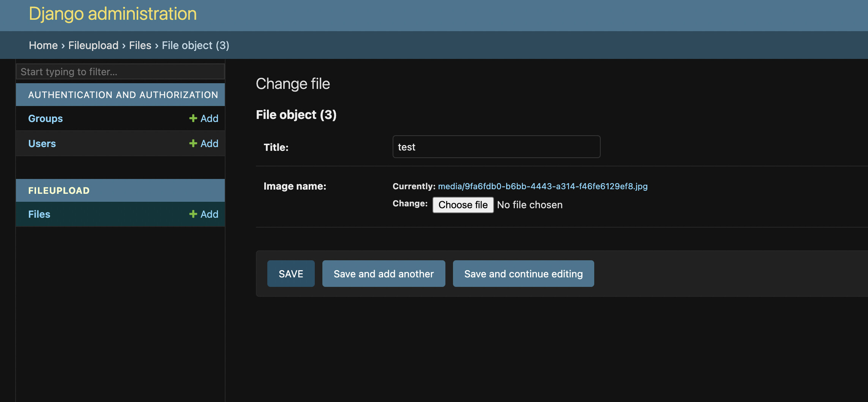Focus the sidebar filter search field

tap(120, 71)
